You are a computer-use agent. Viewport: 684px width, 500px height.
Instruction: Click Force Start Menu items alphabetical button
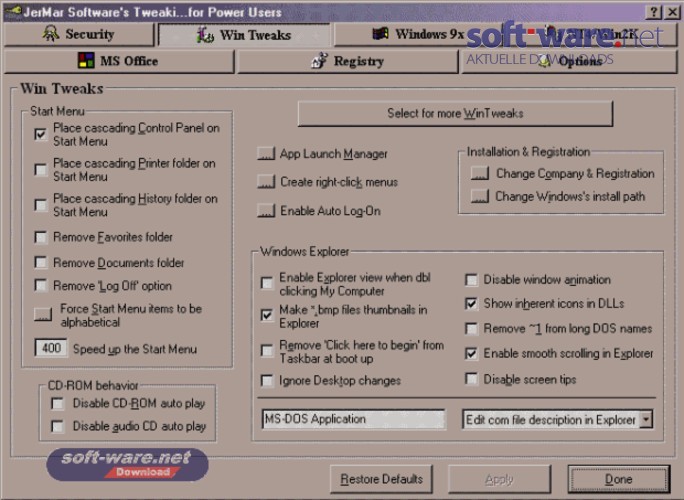tap(43, 314)
